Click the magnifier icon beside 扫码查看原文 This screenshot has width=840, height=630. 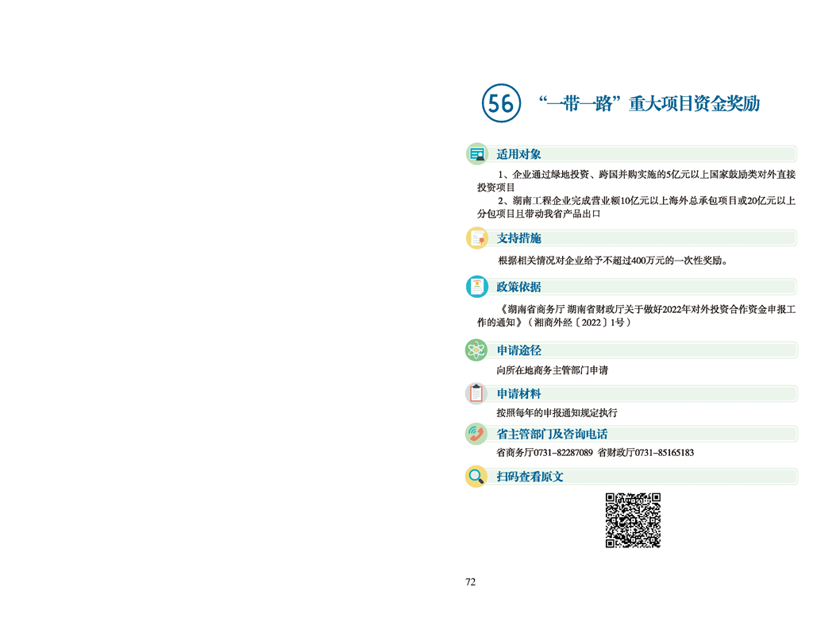(x=476, y=476)
